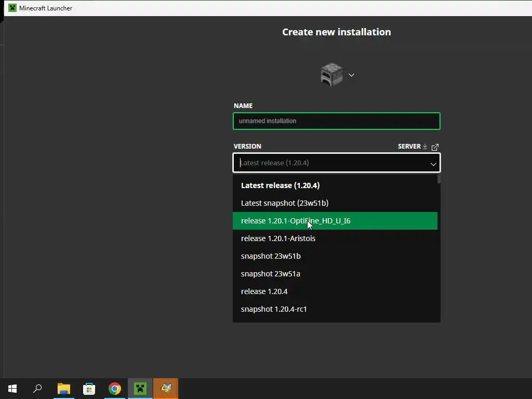
Task: Open Microsoft Store from the taskbar
Action: point(89,389)
